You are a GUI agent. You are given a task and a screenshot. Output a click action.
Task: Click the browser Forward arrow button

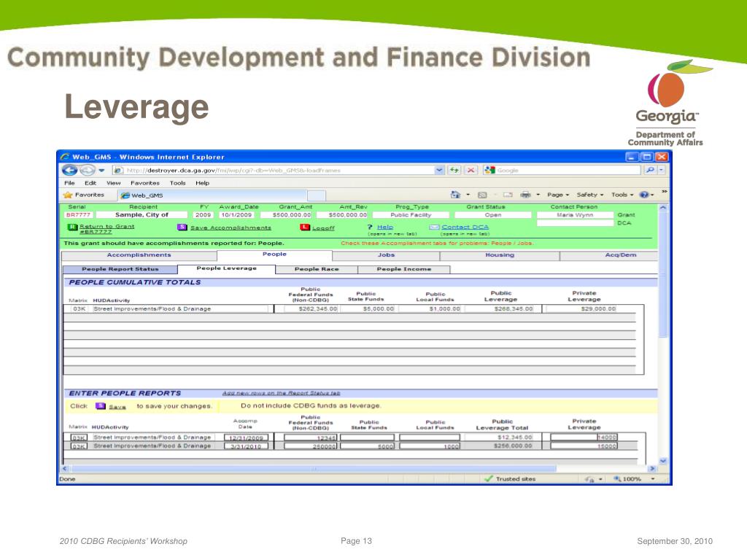87,170
